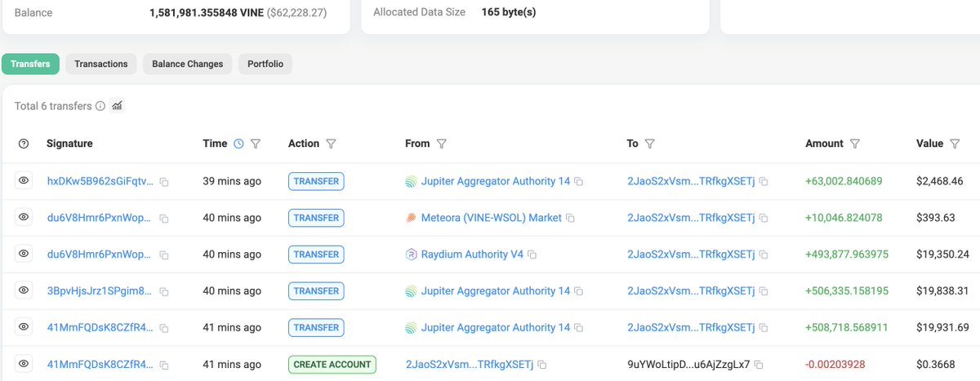Image resolution: width=980 pixels, height=381 pixels.
Task: Copy Raydium Authority V4 address
Action: pyautogui.click(x=532, y=255)
